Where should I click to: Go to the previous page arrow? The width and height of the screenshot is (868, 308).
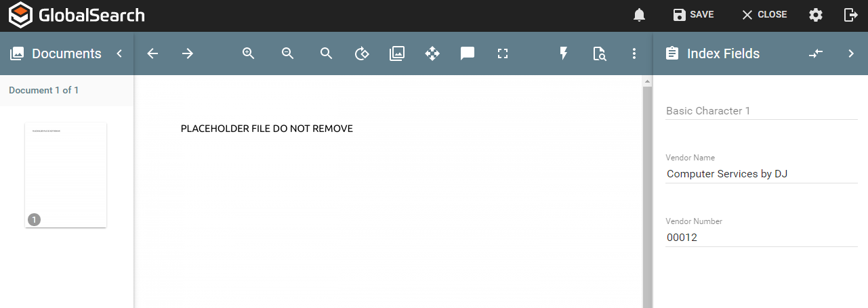coord(152,53)
